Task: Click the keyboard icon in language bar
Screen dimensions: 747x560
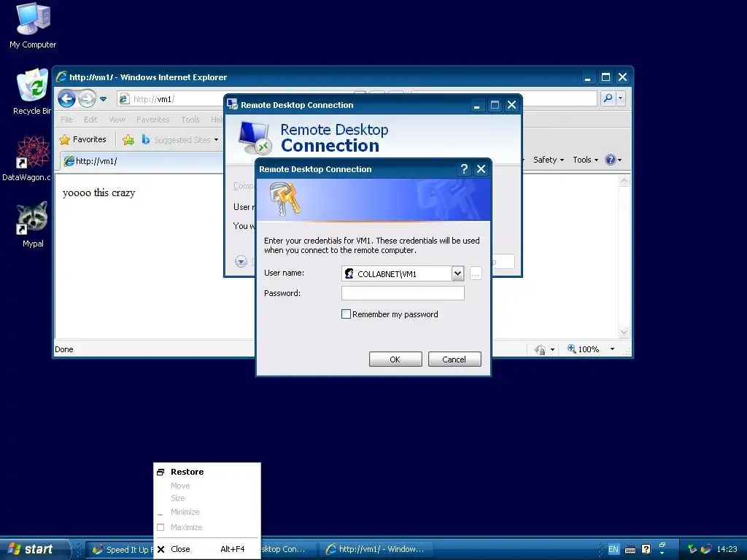Action: 630,550
